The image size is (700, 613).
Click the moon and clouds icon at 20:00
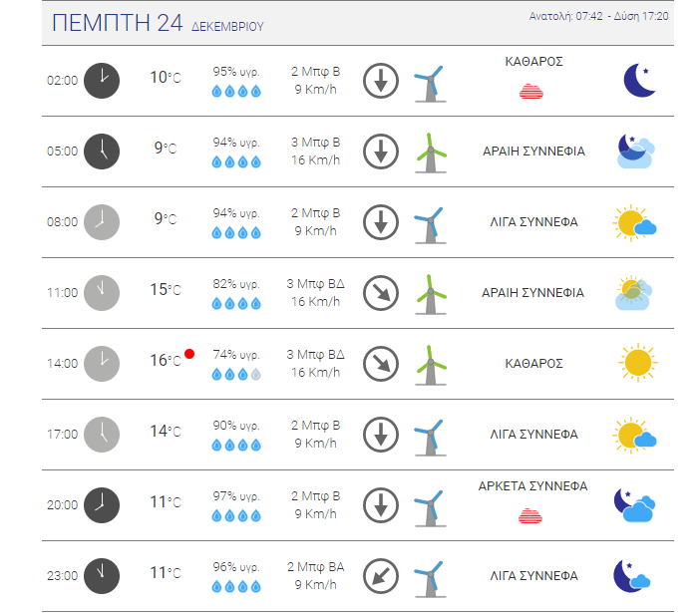coord(634,505)
